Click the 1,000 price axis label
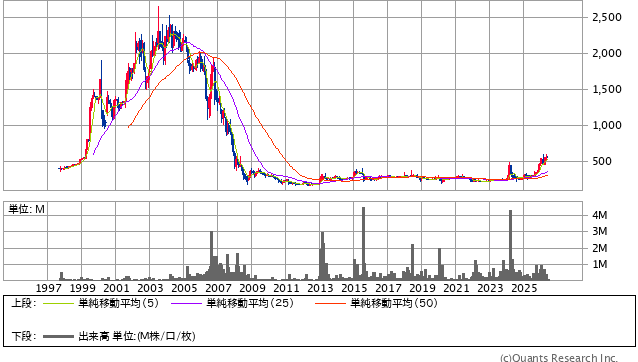The image size is (638, 362). [607, 125]
